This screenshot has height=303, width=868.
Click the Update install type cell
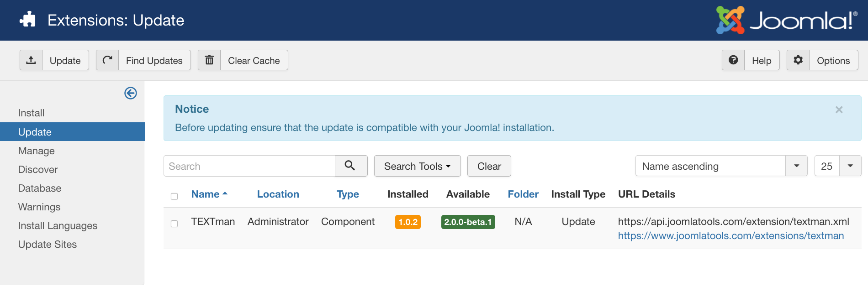(578, 222)
